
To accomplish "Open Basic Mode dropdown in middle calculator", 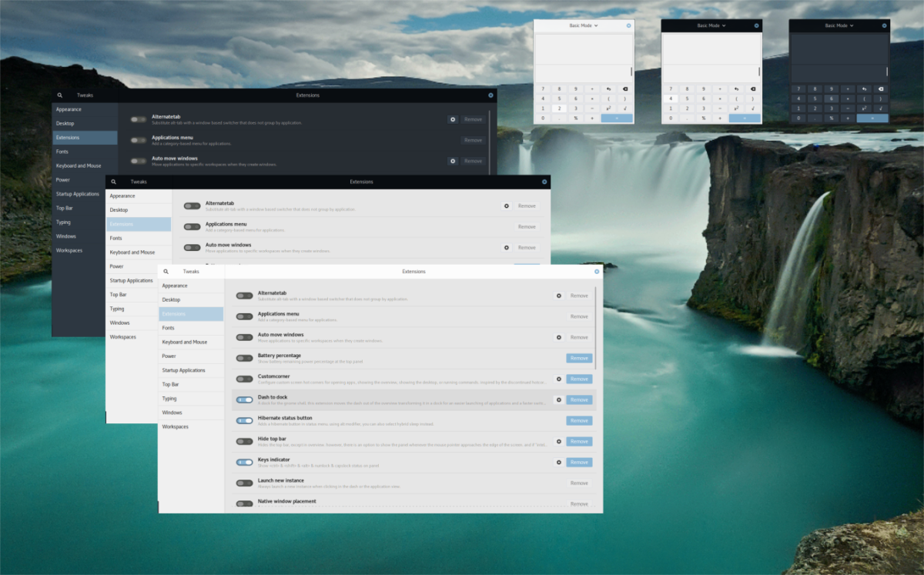I will pos(711,25).
